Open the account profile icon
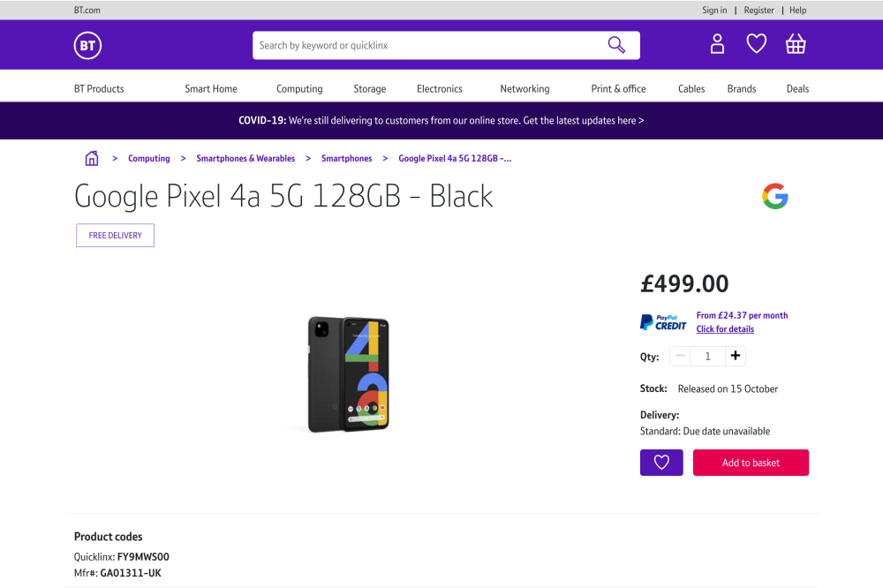Viewport: 883px width, 588px height. [717, 44]
